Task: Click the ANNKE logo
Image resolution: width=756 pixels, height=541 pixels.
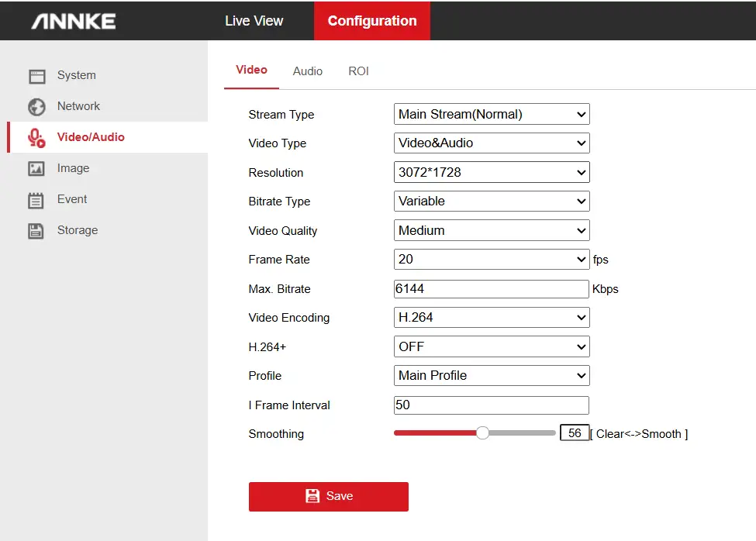Action: pyautogui.click(x=74, y=21)
